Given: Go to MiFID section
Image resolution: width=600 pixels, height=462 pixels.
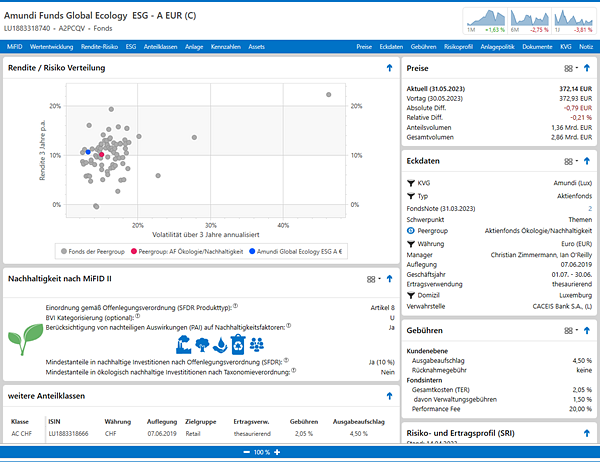Looking at the screenshot, I should pos(15,47).
